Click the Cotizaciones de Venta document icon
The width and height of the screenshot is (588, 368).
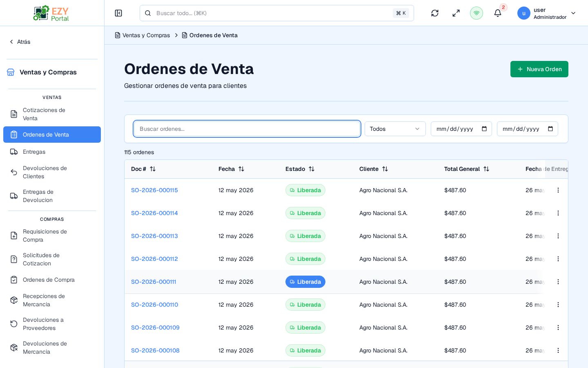pos(14,114)
